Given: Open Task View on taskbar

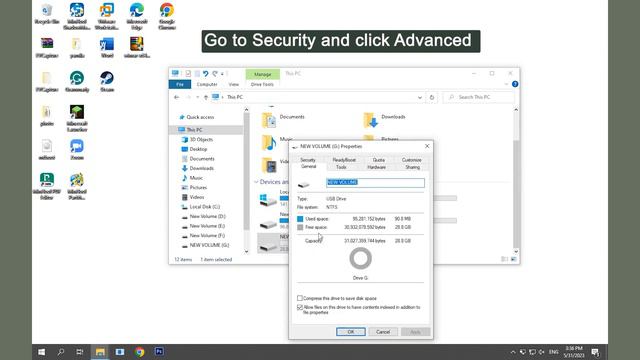Looking at the screenshot, I should (x=80, y=352).
